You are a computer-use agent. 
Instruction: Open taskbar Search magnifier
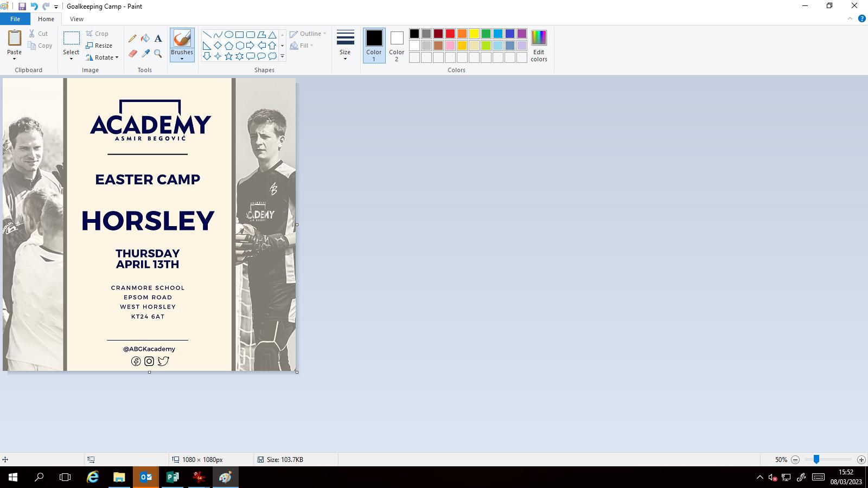[x=39, y=477]
